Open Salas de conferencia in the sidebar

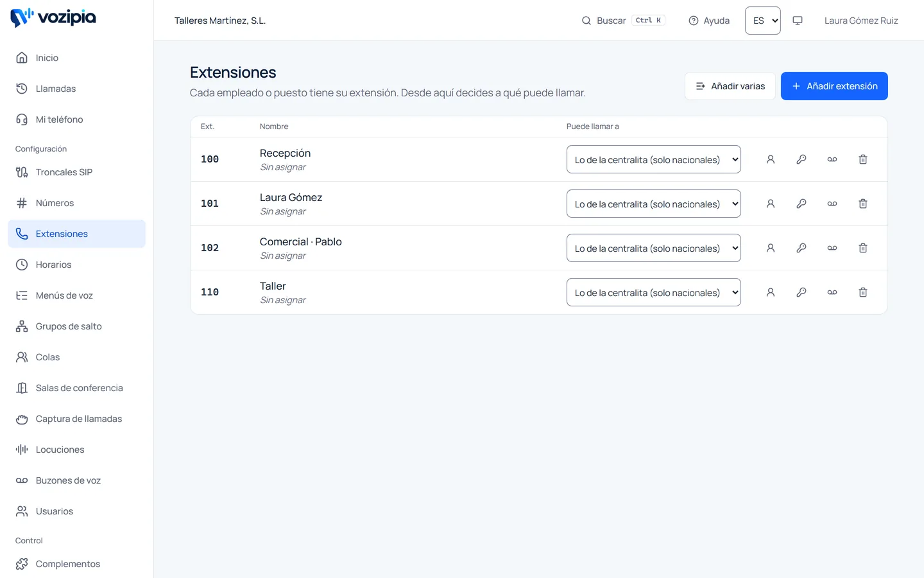(76, 388)
